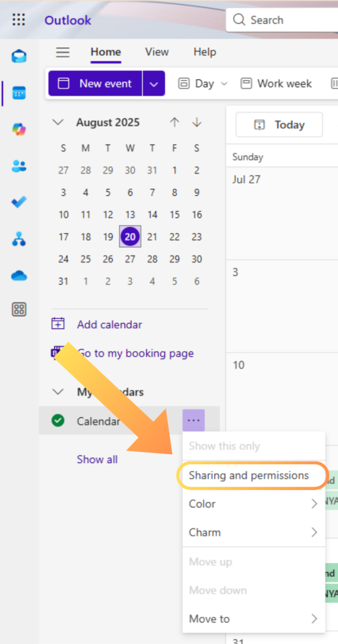The height and width of the screenshot is (644, 338).
Task: Open the Copilot icon in the sidebar
Action: pos(19,130)
